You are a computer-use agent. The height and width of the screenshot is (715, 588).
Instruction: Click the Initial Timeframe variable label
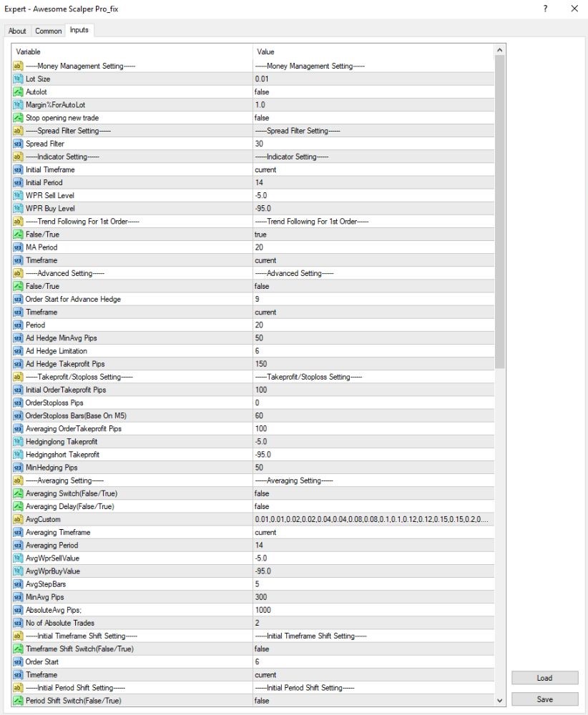(x=50, y=169)
